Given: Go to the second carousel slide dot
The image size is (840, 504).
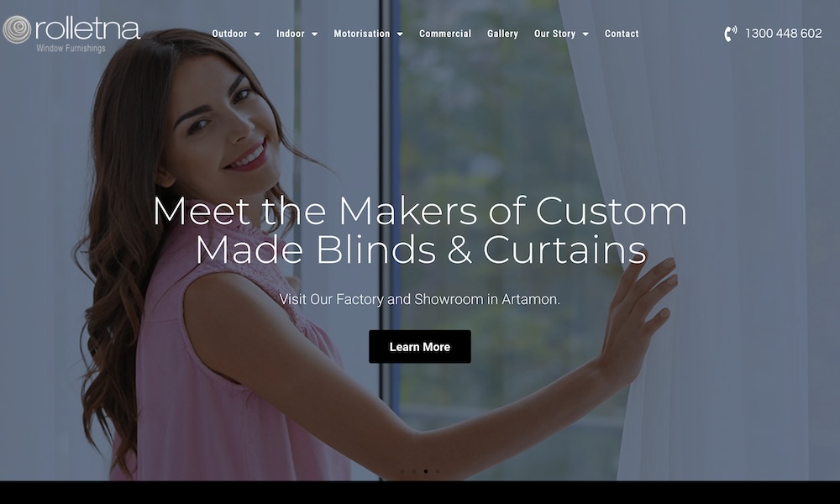Looking at the screenshot, I should click(x=414, y=471).
